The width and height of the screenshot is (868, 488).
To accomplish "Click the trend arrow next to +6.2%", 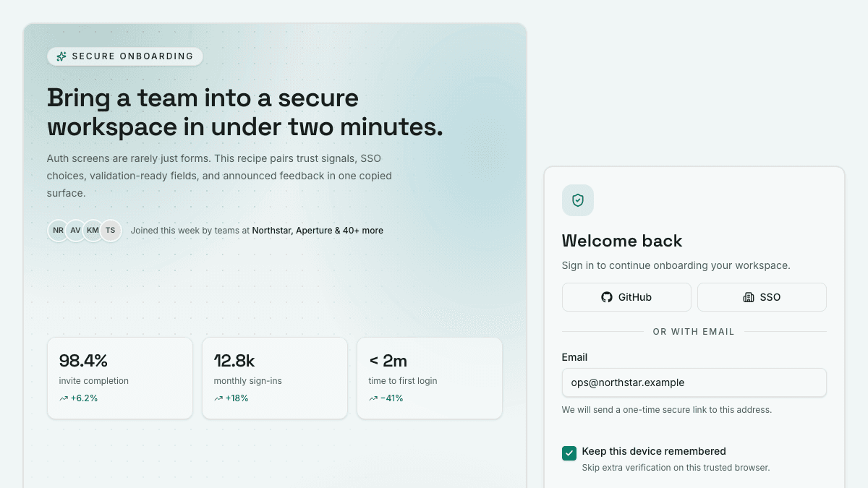I will click(64, 398).
